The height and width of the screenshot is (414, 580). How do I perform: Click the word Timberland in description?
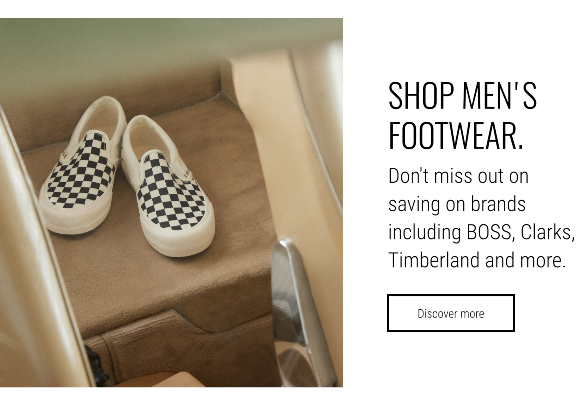tap(434, 260)
